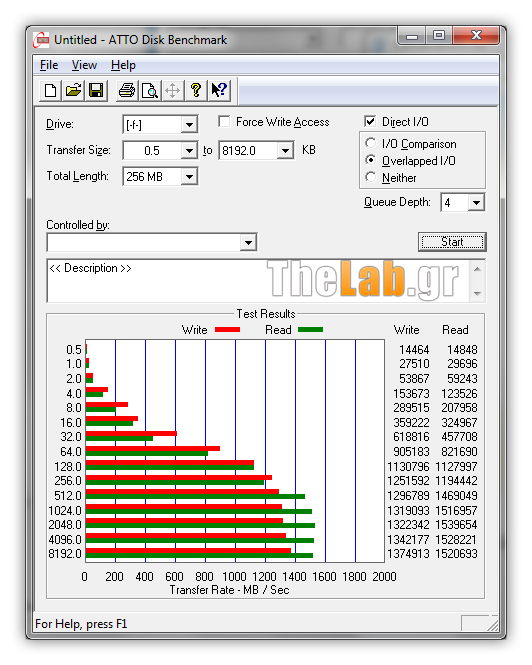Open the File menu

49,65
